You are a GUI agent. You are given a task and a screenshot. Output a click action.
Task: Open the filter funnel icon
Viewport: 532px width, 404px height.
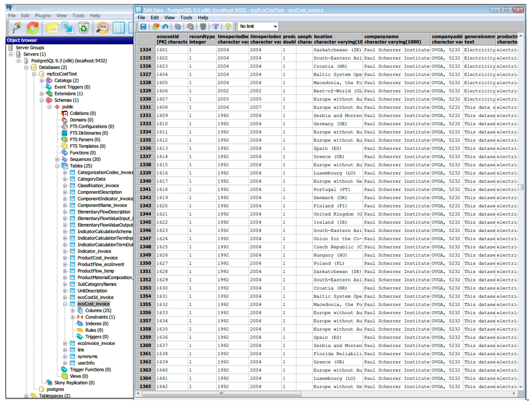pos(216,27)
